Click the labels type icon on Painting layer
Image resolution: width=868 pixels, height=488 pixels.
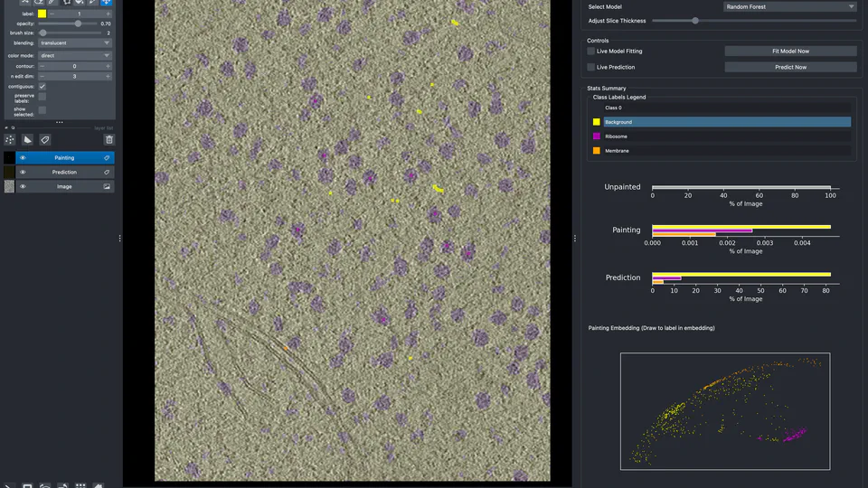tap(107, 157)
